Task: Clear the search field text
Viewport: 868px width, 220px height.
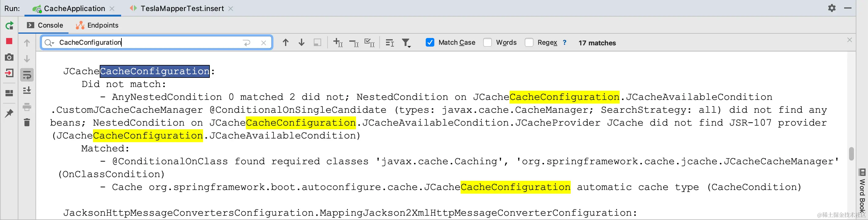Action: click(264, 43)
